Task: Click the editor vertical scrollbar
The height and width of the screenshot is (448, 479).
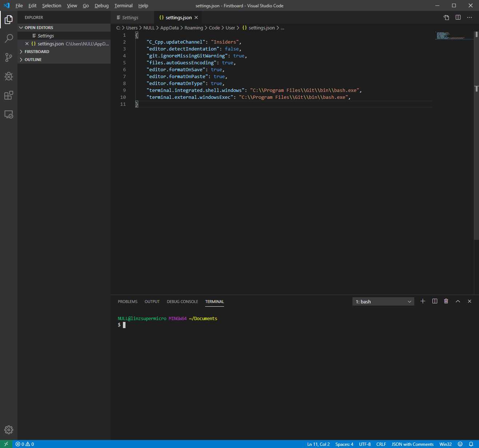Action: point(476,136)
